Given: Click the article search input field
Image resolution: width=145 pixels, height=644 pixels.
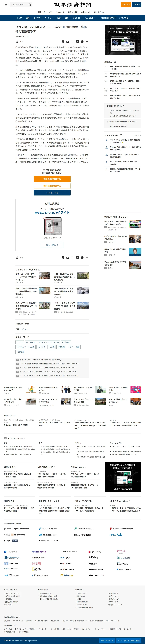Looking at the screenshot, I should pos(19,4).
